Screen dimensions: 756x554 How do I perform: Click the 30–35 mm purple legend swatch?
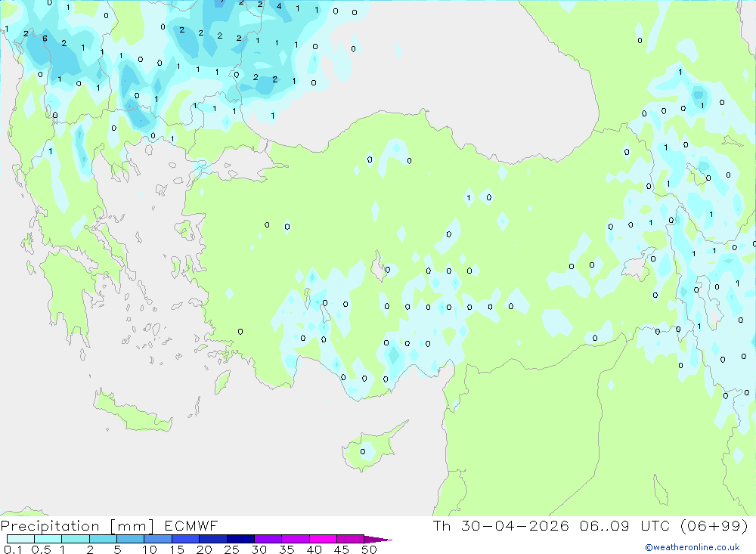[x=268, y=539]
